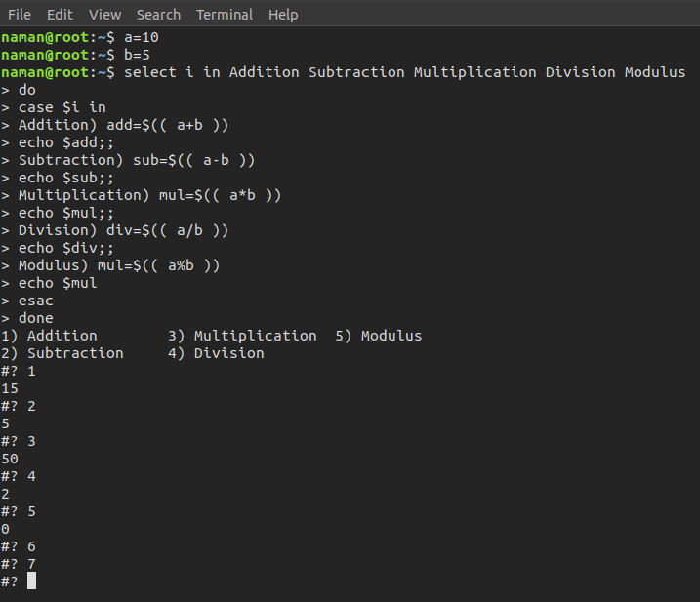Click the output value 15
The width and height of the screenshot is (700, 602).
point(10,388)
